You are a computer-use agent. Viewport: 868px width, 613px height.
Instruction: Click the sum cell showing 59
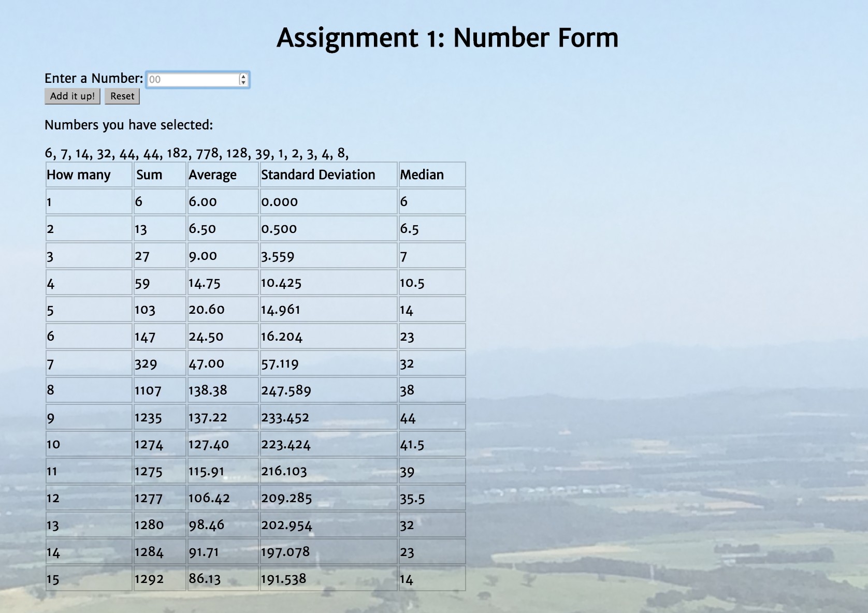tap(160, 282)
